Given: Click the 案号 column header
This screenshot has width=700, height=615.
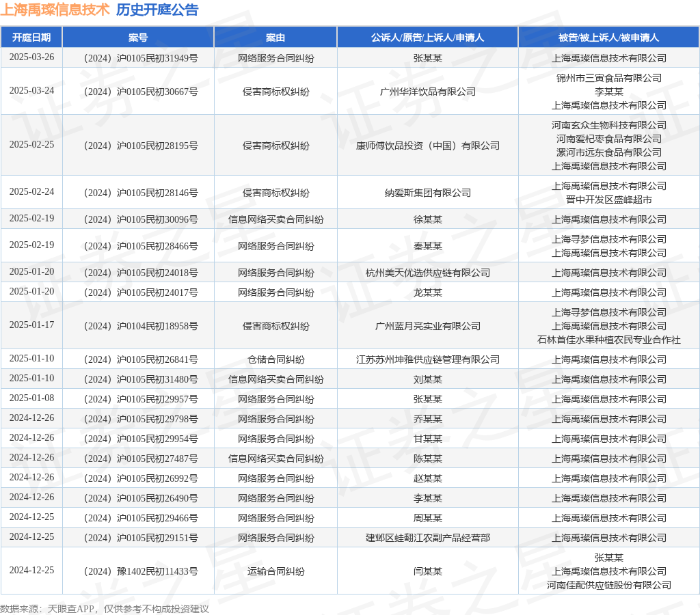Looking at the screenshot, I should [x=138, y=38].
